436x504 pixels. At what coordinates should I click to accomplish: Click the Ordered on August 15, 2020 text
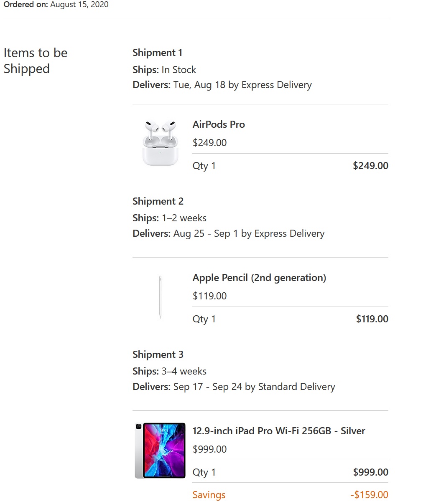pos(56,5)
